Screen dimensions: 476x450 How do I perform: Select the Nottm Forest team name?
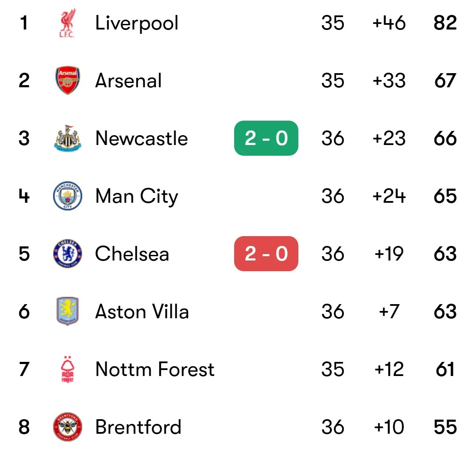155,369
